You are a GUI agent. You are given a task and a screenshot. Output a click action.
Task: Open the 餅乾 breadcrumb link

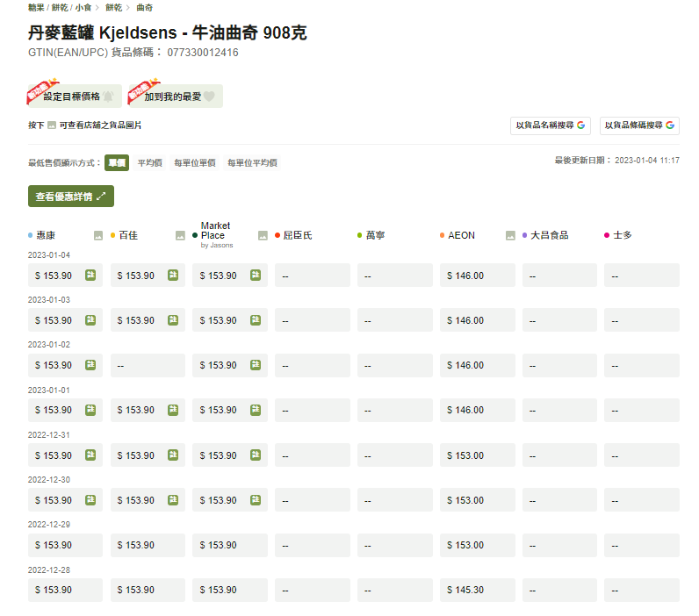coord(113,8)
